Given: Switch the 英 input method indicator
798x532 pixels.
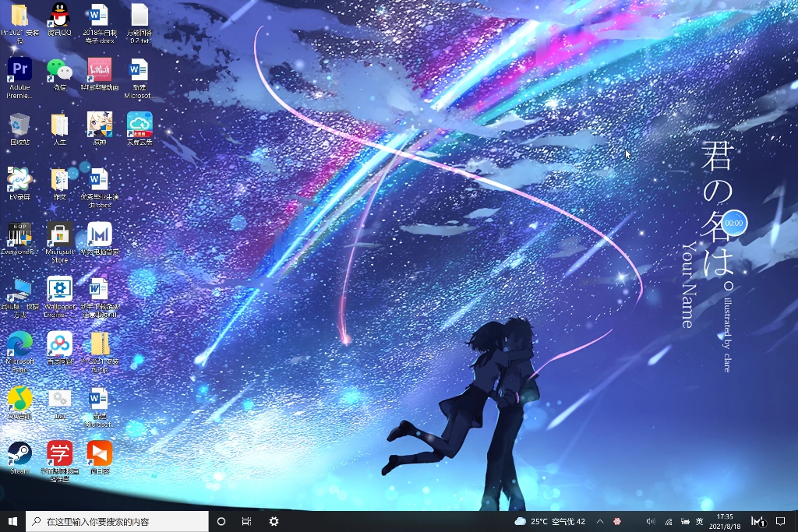Looking at the screenshot, I should pos(700,521).
